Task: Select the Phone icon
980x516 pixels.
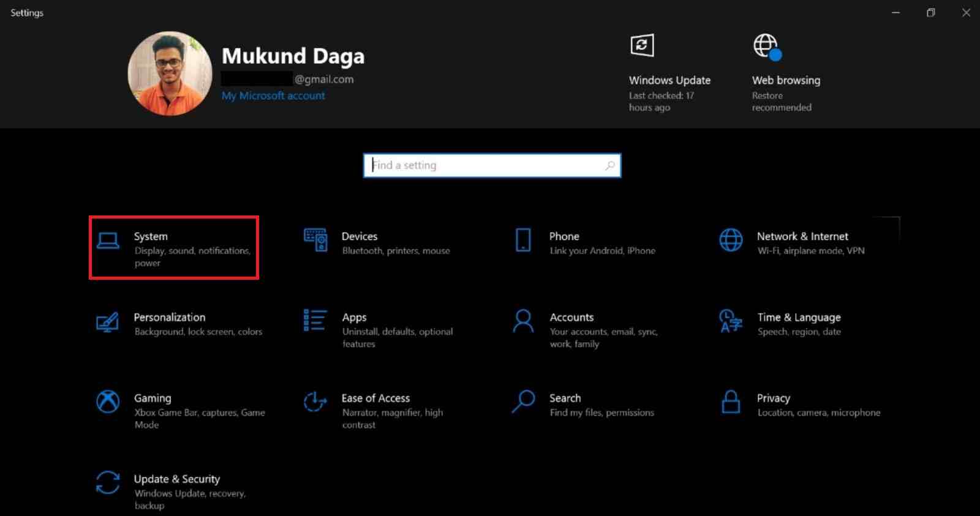Action: pos(523,240)
